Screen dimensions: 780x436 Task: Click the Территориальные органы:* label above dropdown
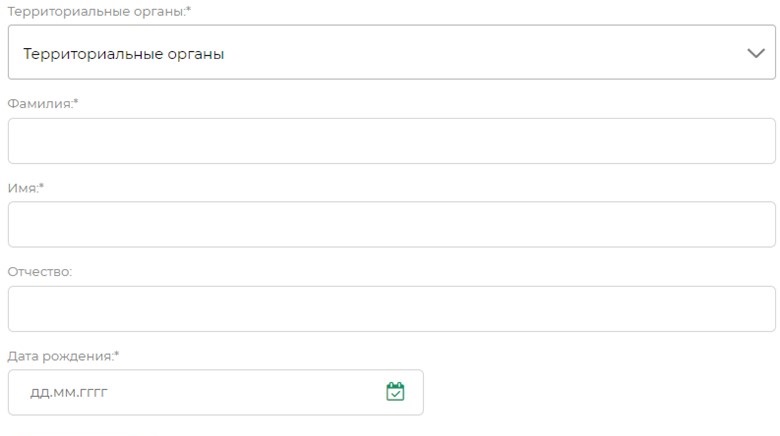[99, 11]
